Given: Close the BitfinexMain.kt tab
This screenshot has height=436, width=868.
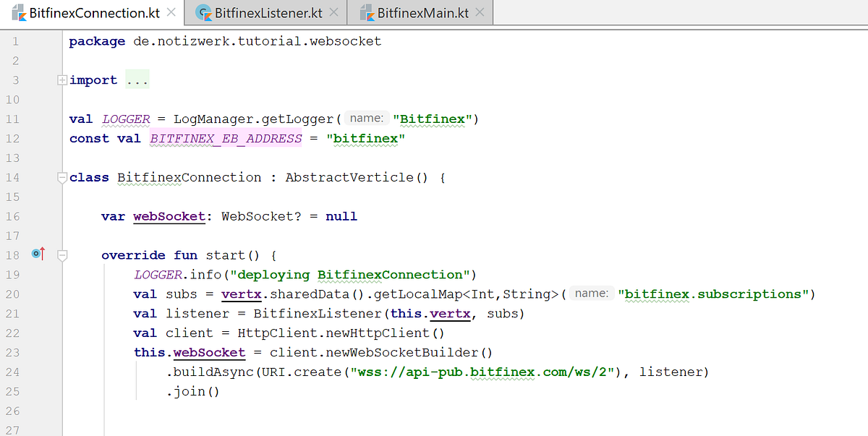Looking at the screenshot, I should tap(480, 12).
